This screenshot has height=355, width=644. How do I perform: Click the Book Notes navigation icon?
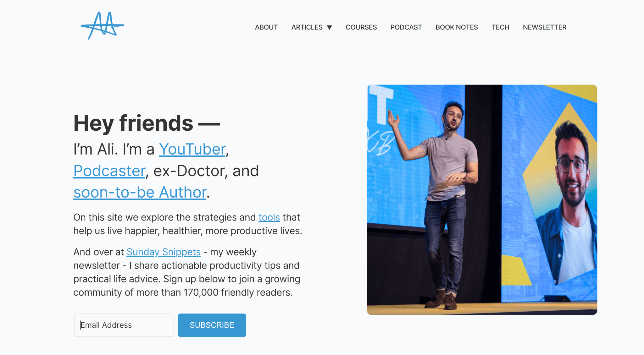456,27
